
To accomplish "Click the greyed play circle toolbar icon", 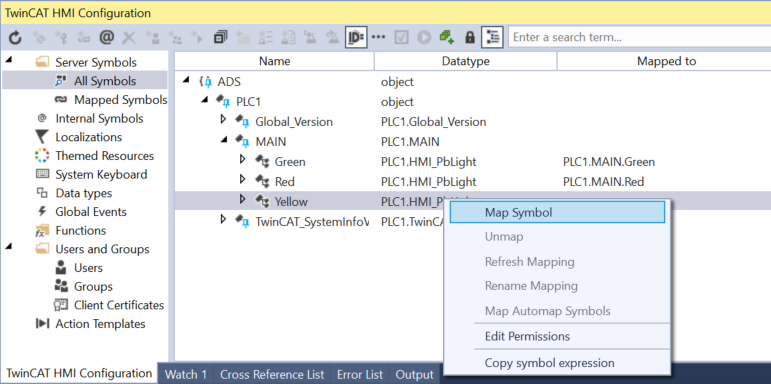I will (424, 37).
